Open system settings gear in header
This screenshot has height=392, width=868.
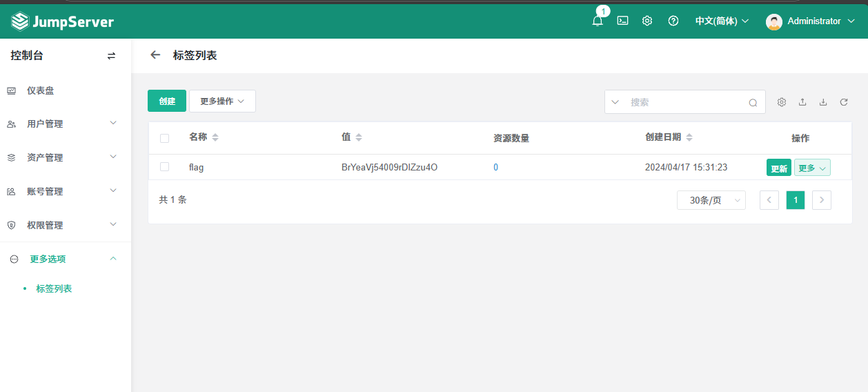tap(647, 21)
